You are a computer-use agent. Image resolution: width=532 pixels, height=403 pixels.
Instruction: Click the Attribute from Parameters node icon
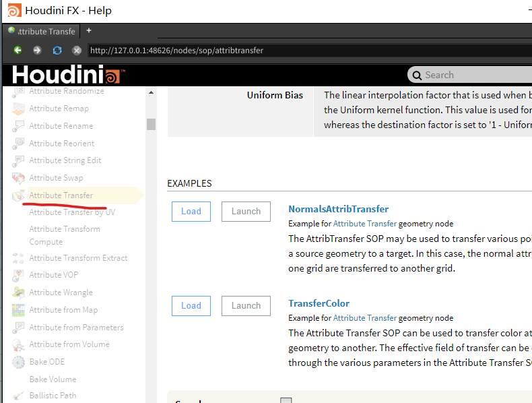18,328
